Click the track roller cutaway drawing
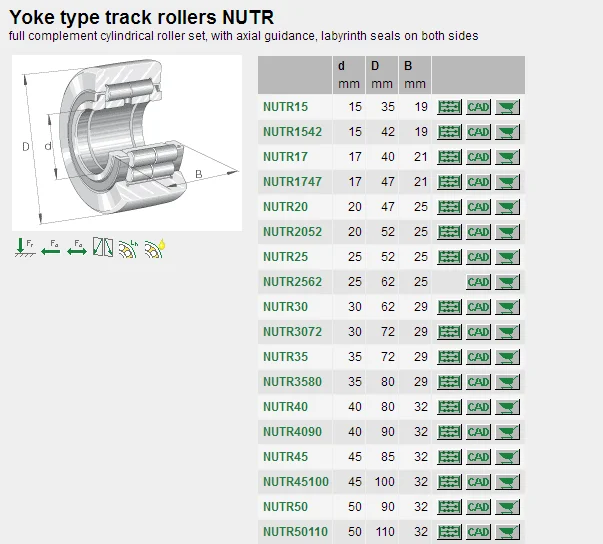This screenshot has height=544, width=603. coord(127,143)
